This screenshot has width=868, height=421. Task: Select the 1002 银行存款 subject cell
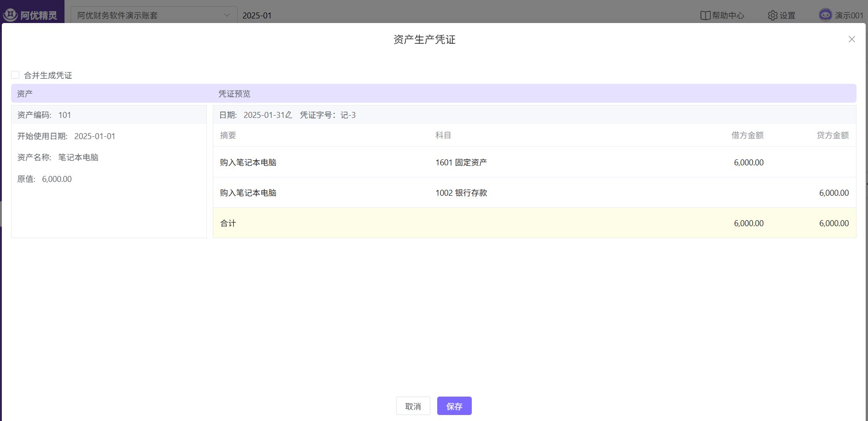[x=461, y=193]
